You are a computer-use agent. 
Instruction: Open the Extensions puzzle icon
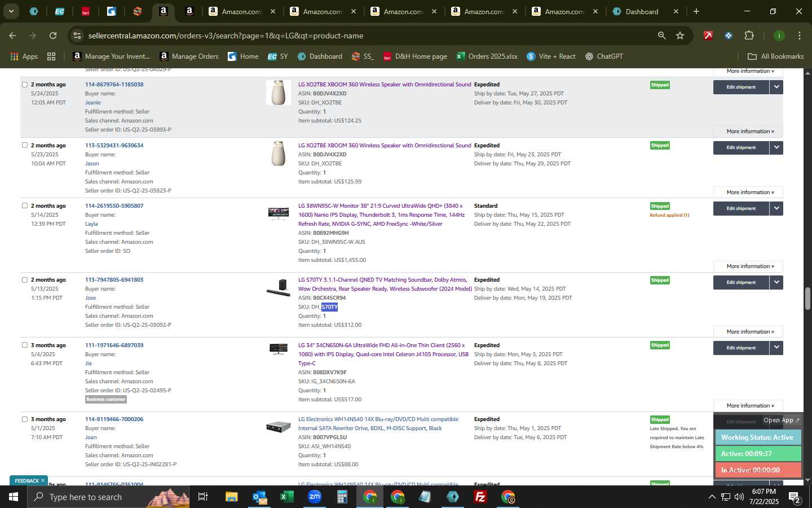coord(749,36)
